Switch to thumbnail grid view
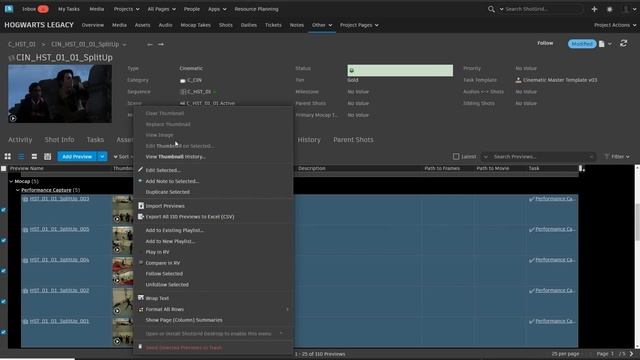 tap(8, 157)
